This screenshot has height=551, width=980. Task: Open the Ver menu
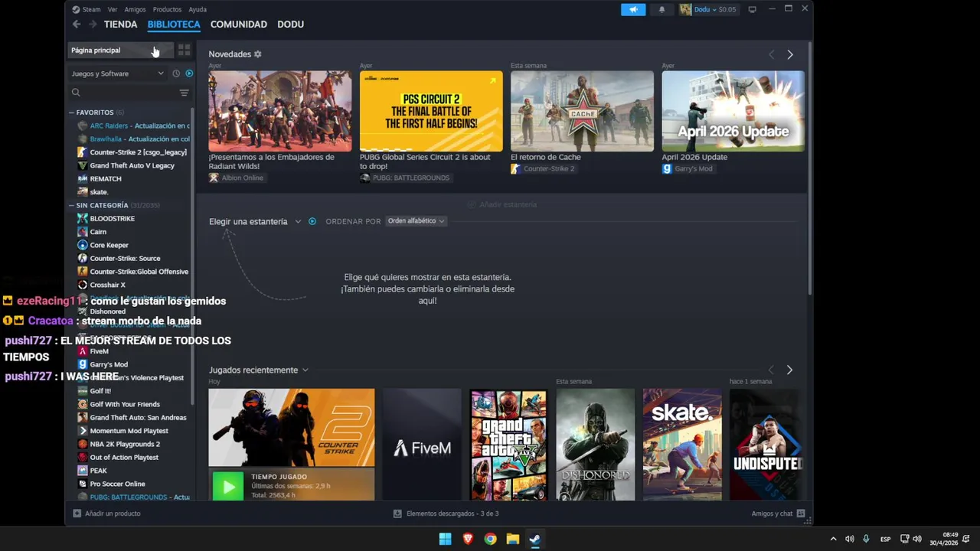113,9
